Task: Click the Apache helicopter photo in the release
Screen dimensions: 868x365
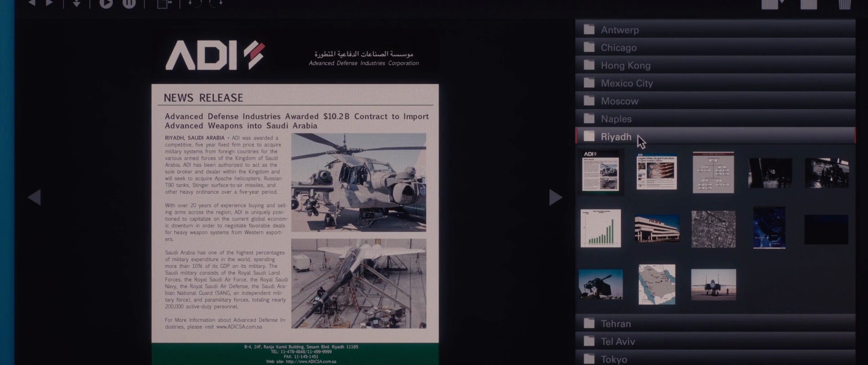Action: coord(359,182)
